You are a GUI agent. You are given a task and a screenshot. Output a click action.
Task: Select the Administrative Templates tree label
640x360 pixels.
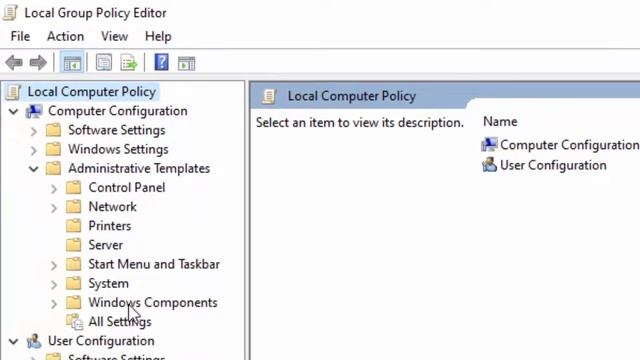(x=139, y=169)
